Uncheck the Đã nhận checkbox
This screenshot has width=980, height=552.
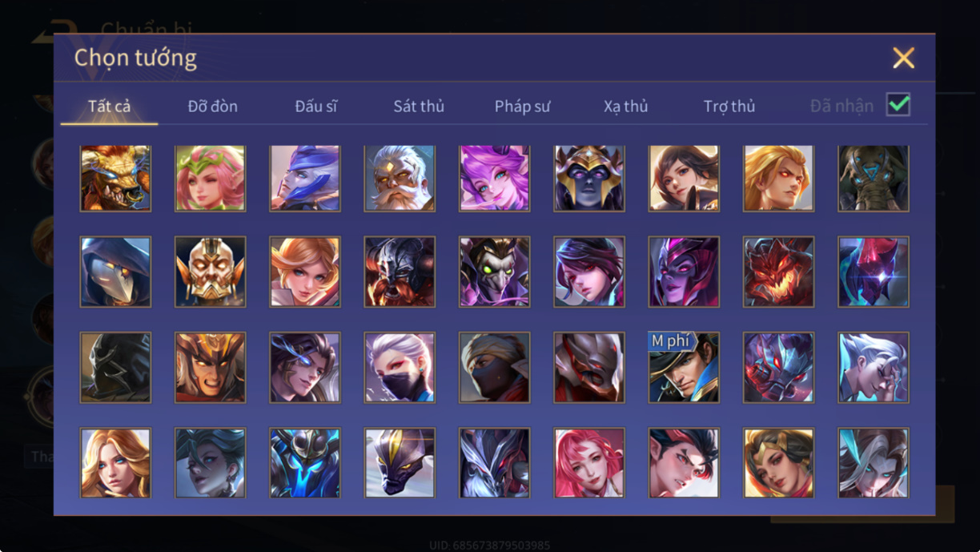tap(898, 105)
